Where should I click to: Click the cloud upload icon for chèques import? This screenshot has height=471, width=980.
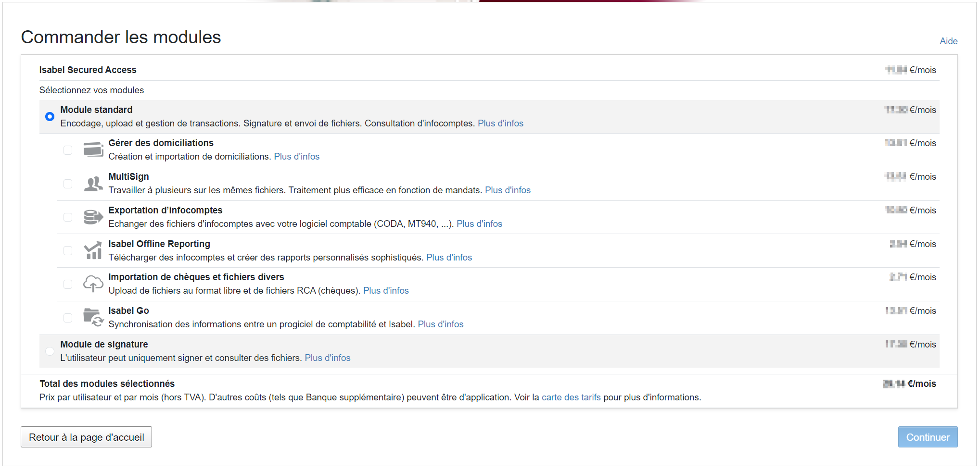coord(93,284)
